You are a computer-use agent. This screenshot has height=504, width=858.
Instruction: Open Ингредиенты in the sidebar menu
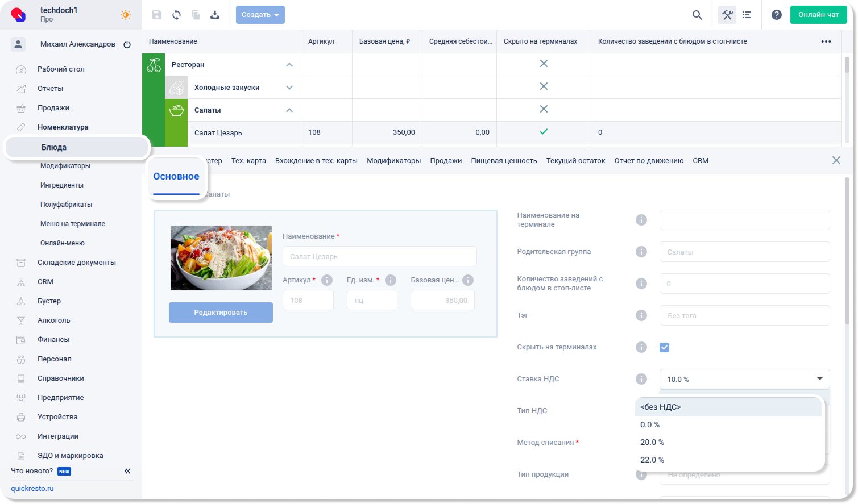point(62,185)
